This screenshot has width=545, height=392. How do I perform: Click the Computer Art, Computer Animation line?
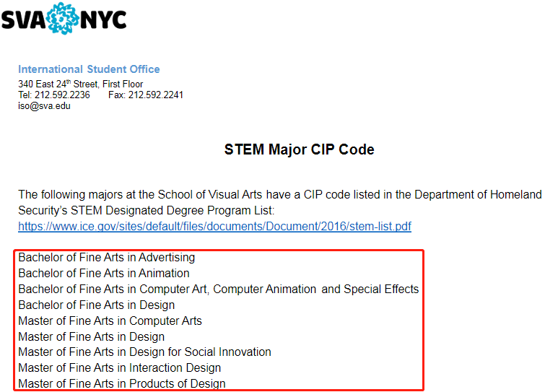[218, 289]
